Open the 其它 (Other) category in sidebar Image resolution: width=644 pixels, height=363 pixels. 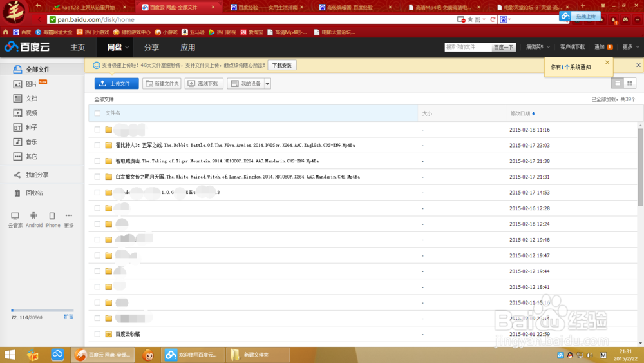[26, 157]
